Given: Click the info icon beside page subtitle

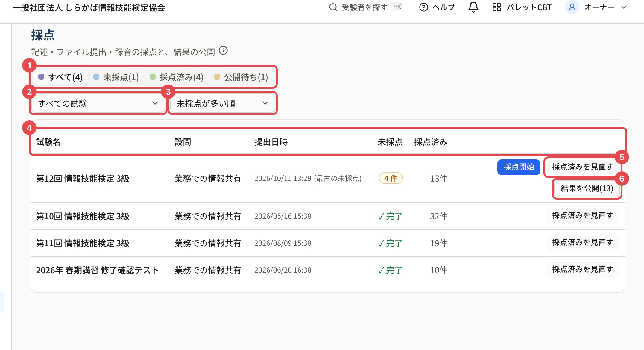Looking at the screenshot, I should coord(223,50).
